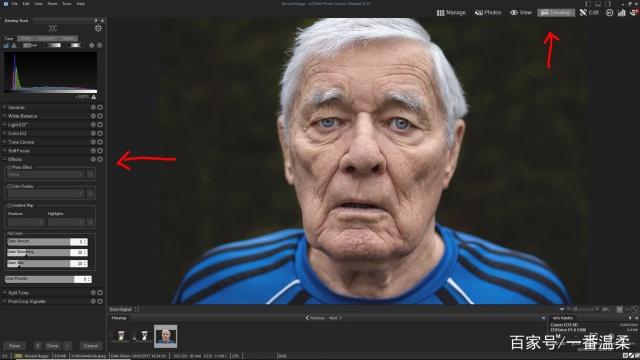Viewport: 640px width, 360px height.
Task: Enable the Photo Effect checkbox
Action: (x=9, y=167)
